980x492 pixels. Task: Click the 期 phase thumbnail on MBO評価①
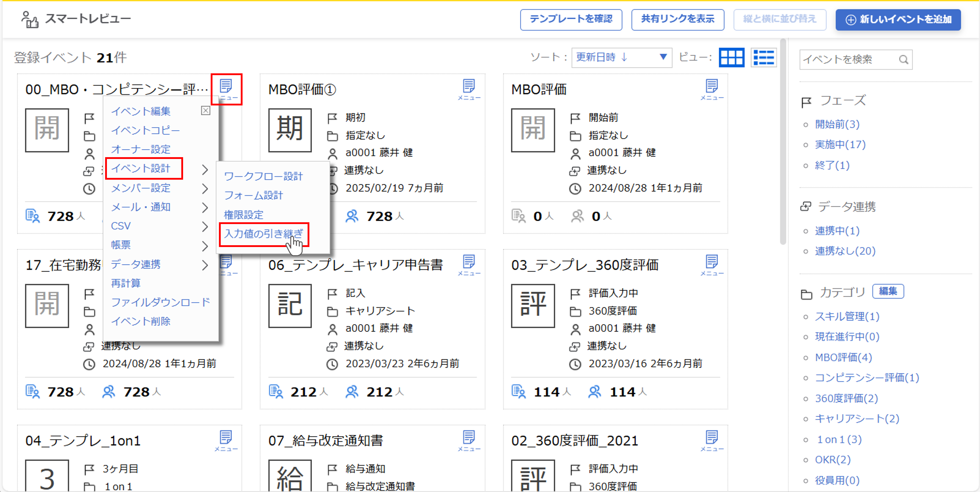point(290,130)
